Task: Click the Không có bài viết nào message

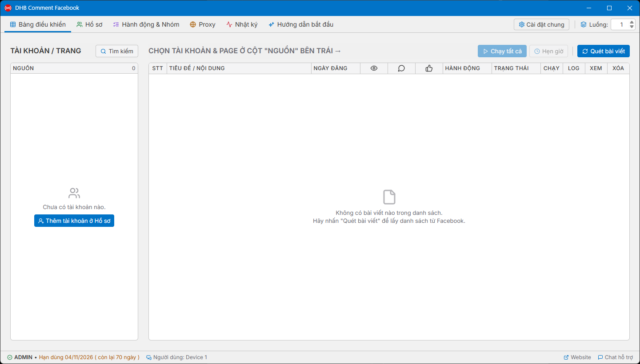Action: tap(389, 213)
